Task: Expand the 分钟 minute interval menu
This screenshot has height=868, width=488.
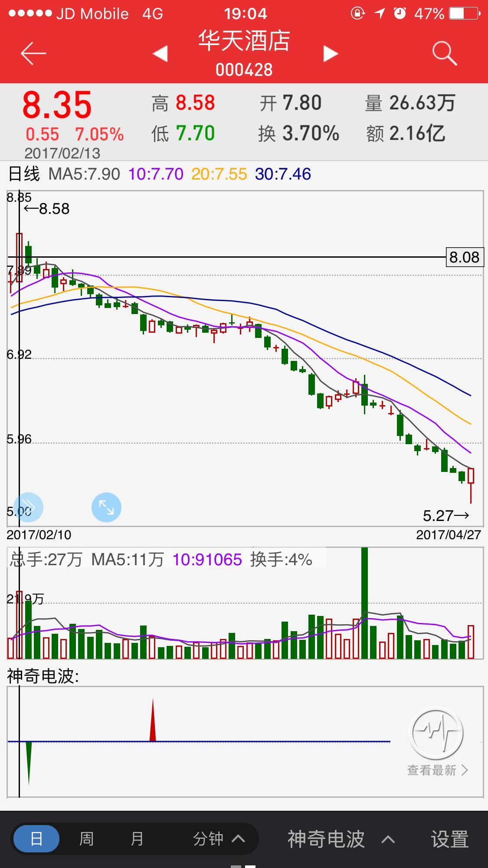Action: click(219, 839)
